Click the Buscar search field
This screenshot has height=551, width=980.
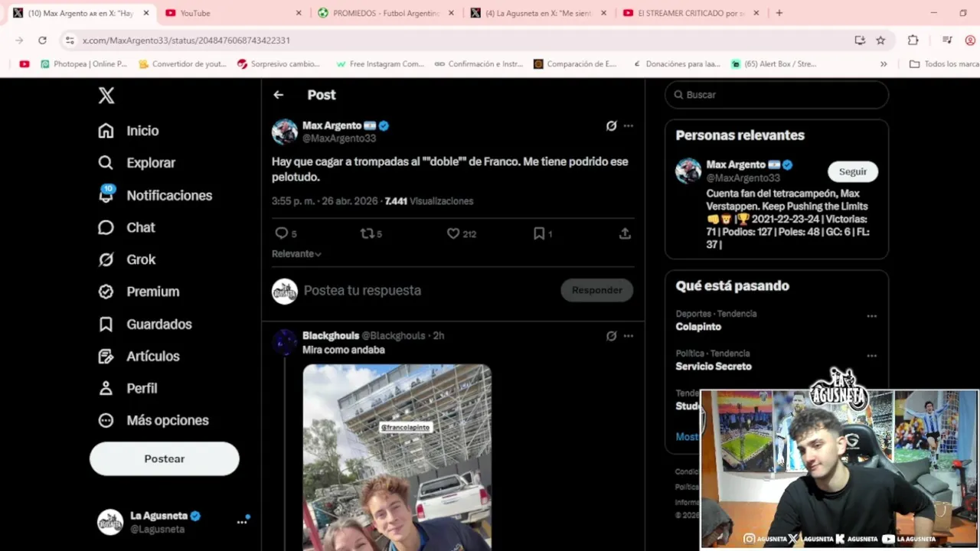click(777, 95)
